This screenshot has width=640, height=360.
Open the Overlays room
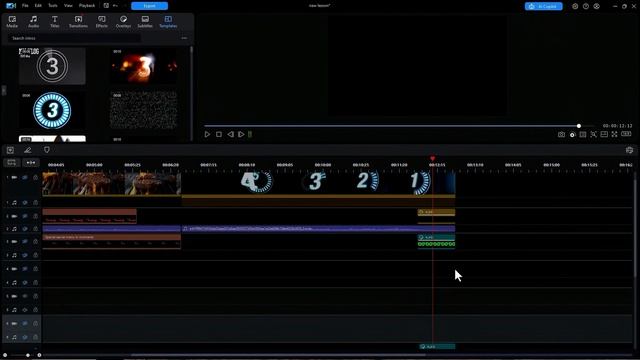coord(123,22)
